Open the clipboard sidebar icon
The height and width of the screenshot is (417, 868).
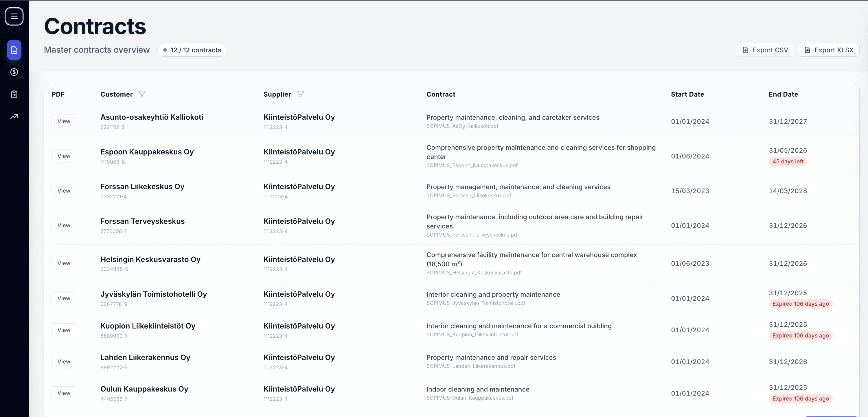click(x=14, y=94)
